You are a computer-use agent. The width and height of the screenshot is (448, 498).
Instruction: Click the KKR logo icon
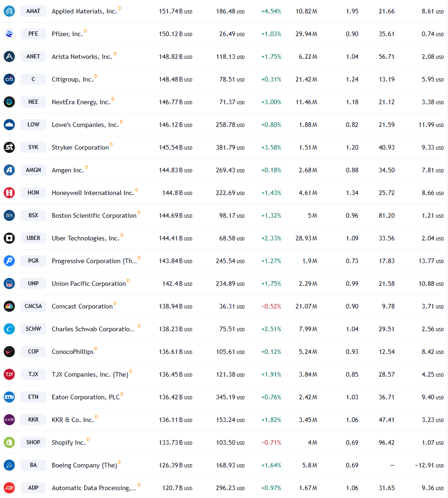pos(9,420)
